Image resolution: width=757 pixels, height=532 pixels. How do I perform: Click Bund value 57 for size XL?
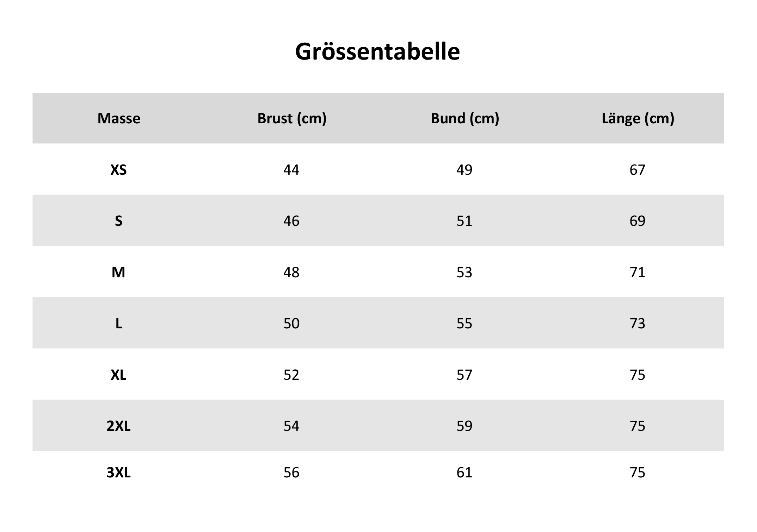click(464, 375)
